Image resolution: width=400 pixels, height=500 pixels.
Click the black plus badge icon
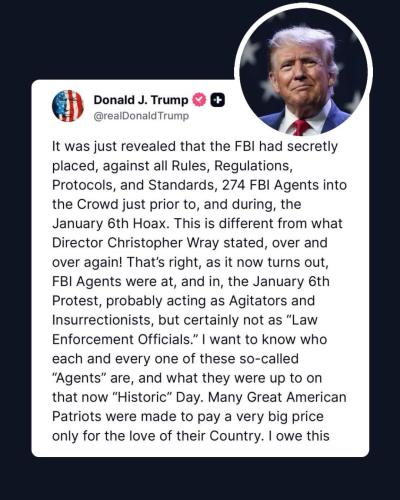pos(217,100)
